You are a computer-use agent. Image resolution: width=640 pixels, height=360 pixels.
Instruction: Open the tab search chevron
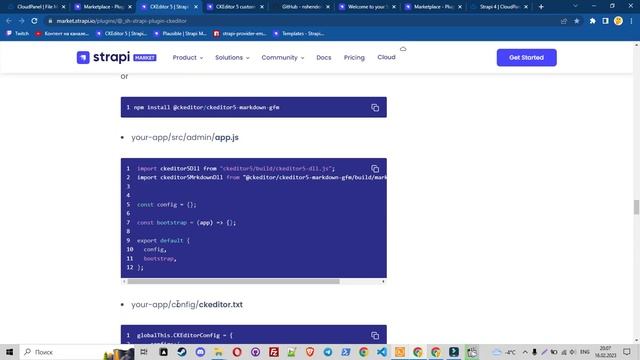coord(575,6)
